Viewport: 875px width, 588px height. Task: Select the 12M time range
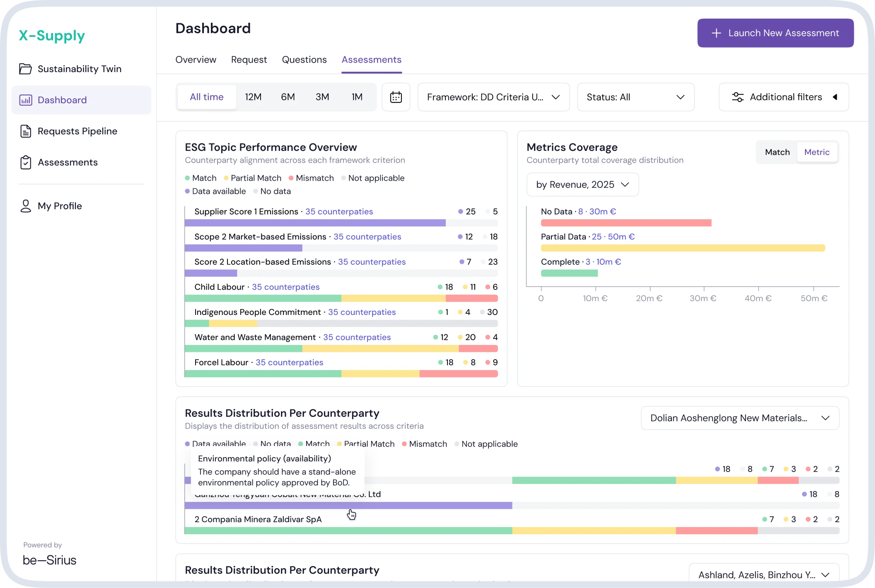click(253, 97)
